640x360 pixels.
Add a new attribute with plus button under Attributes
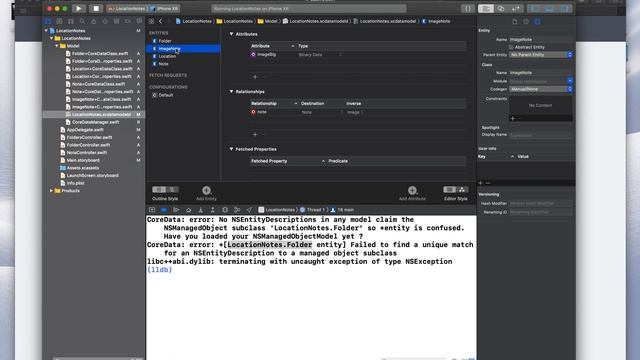tap(255, 77)
